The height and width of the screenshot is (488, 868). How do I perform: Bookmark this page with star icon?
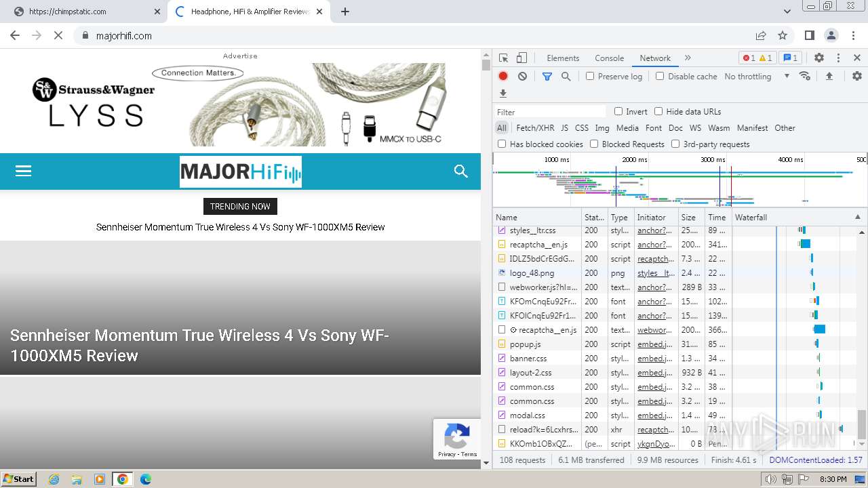[x=783, y=36]
